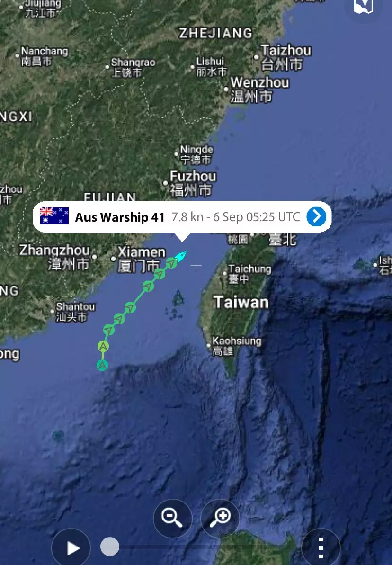Open Aus Warship 41 details arrow
The image size is (392, 565).
316,216
